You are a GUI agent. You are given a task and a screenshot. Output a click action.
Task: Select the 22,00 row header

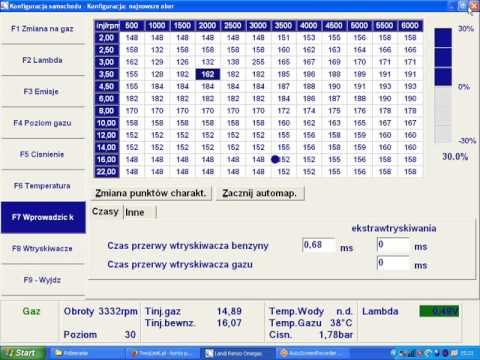107,172
